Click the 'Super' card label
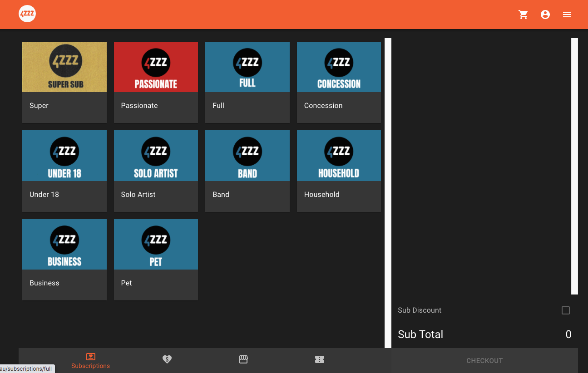588x373 pixels. point(39,105)
